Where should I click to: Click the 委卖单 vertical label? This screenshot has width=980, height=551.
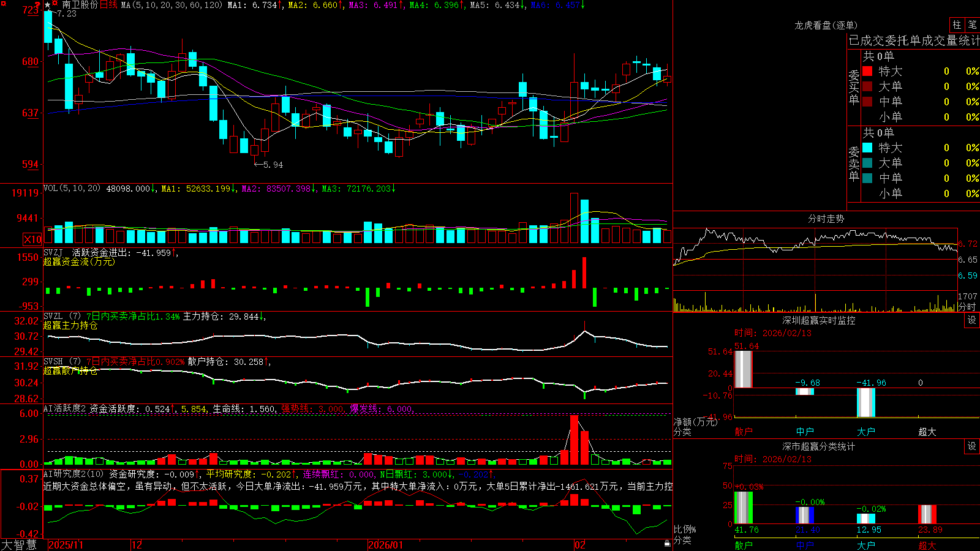tap(854, 163)
